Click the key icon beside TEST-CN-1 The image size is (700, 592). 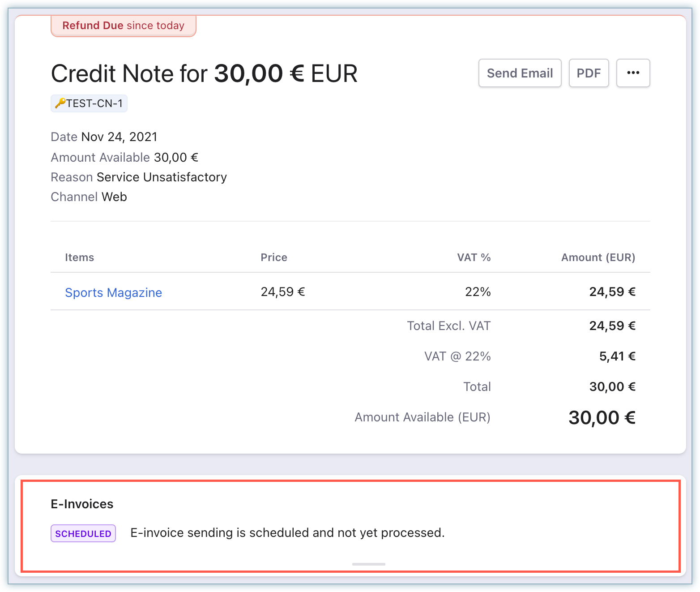tap(60, 103)
